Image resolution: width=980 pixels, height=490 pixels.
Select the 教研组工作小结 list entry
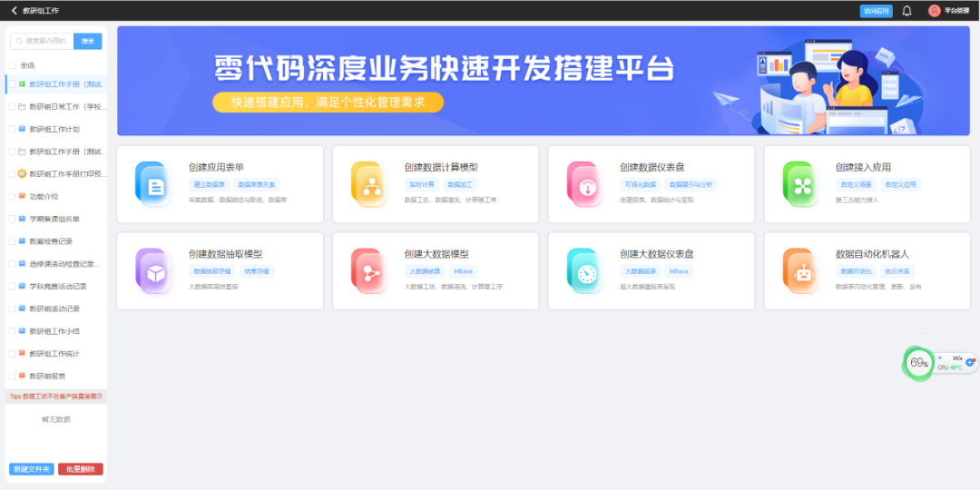(x=56, y=331)
